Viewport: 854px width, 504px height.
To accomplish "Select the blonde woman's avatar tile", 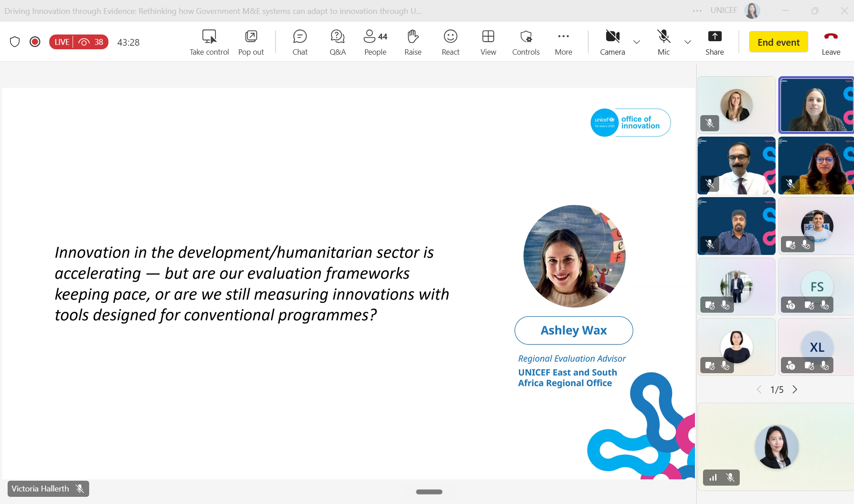I will (x=736, y=105).
